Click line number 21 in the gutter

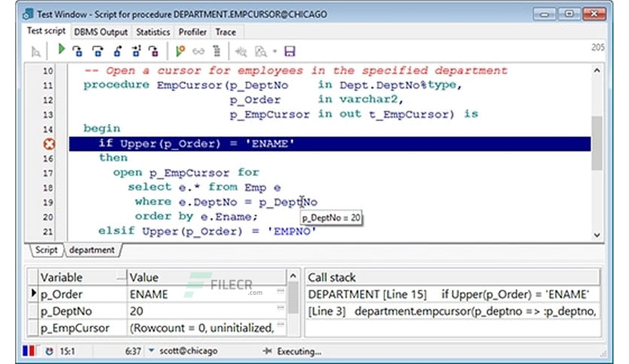coord(47,232)
